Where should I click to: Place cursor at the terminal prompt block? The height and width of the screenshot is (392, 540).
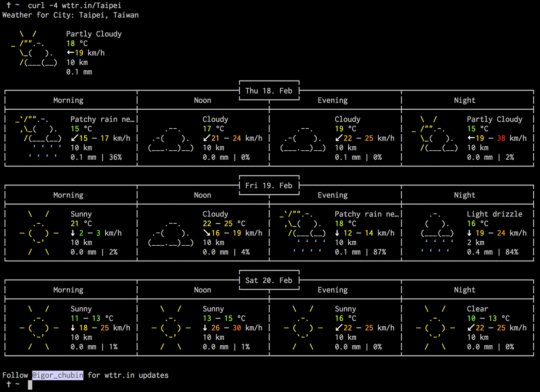point(30,385)
